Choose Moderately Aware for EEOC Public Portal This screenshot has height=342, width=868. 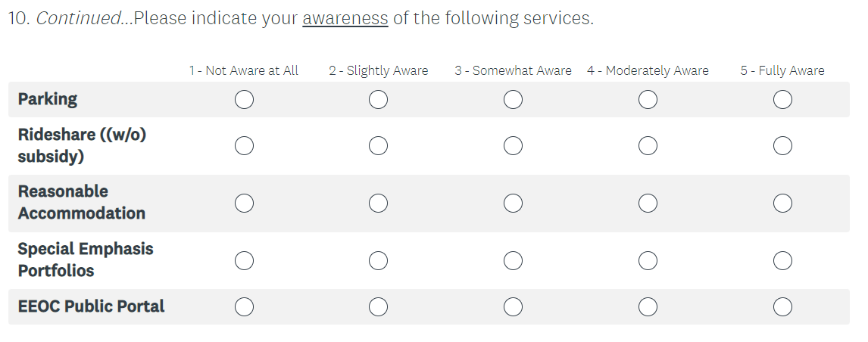(x=648, y=306)
